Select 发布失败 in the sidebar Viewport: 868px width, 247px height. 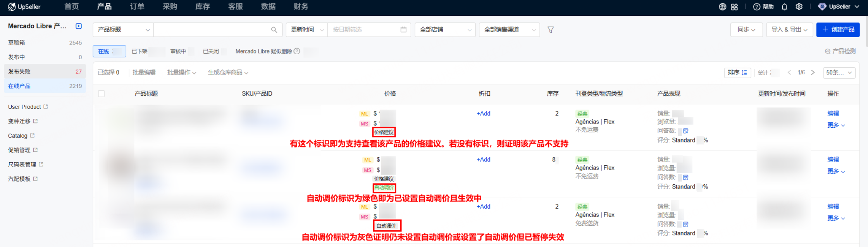(19, 72)
